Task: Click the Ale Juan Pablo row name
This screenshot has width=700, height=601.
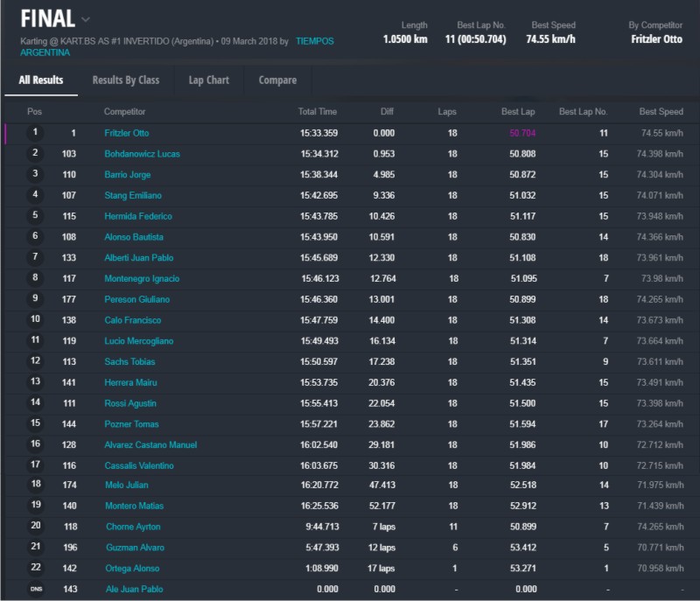Action: coord(134,590)
